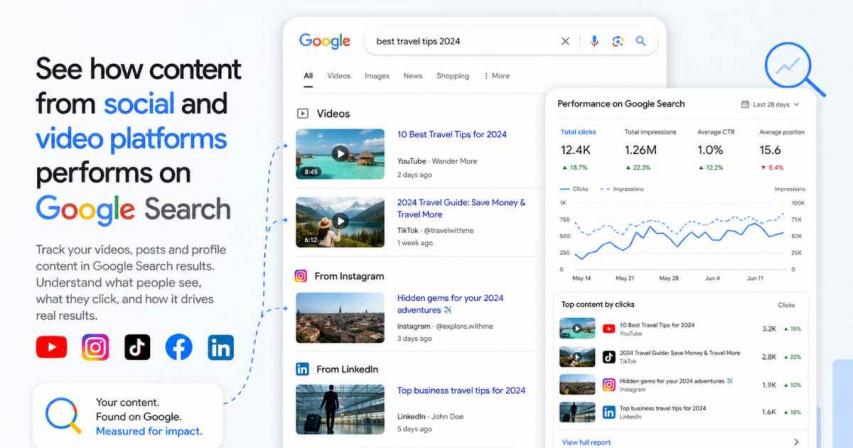
Task: Open Top business travel tips for 2024 link
Action: pos(461,390)
